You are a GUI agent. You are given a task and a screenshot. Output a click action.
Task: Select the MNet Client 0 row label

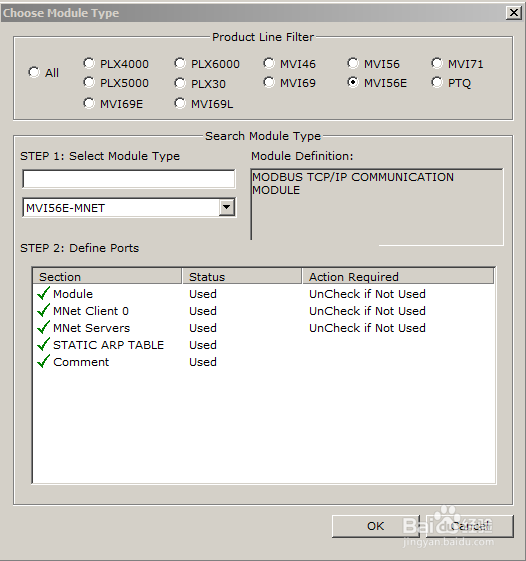(x=91, y=311)
